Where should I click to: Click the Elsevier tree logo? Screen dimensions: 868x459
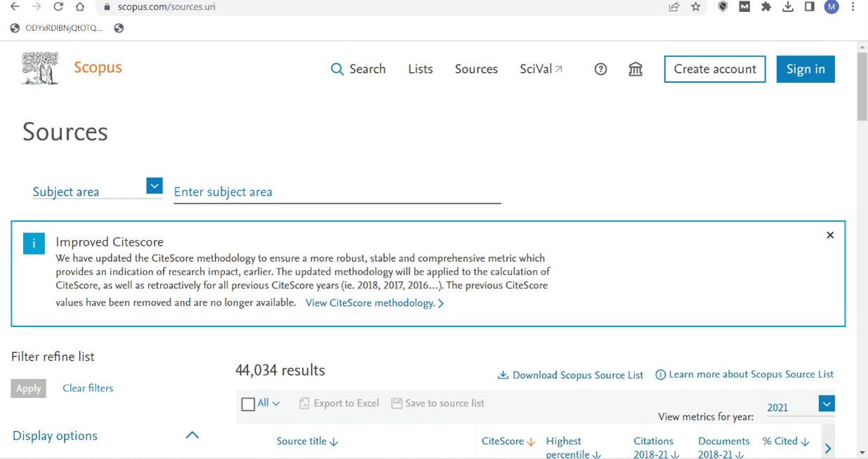[x=40, y=68]
